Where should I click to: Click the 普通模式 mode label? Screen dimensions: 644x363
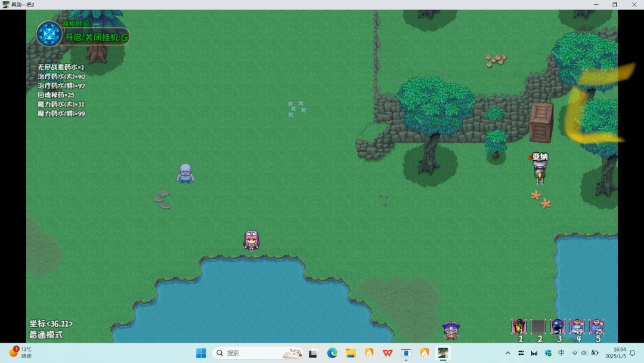pos(46,334)
